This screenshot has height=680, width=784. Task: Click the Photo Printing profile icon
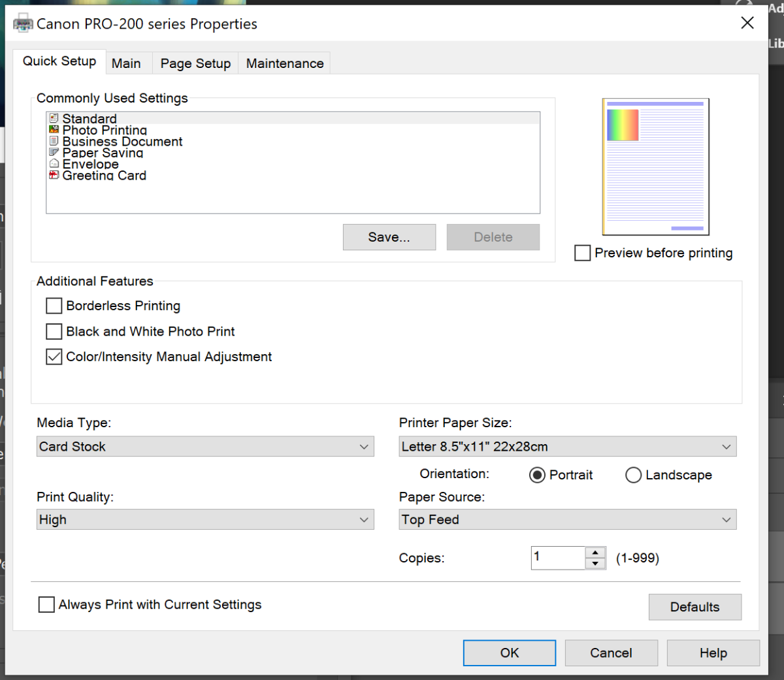click(x=54, y=129)
